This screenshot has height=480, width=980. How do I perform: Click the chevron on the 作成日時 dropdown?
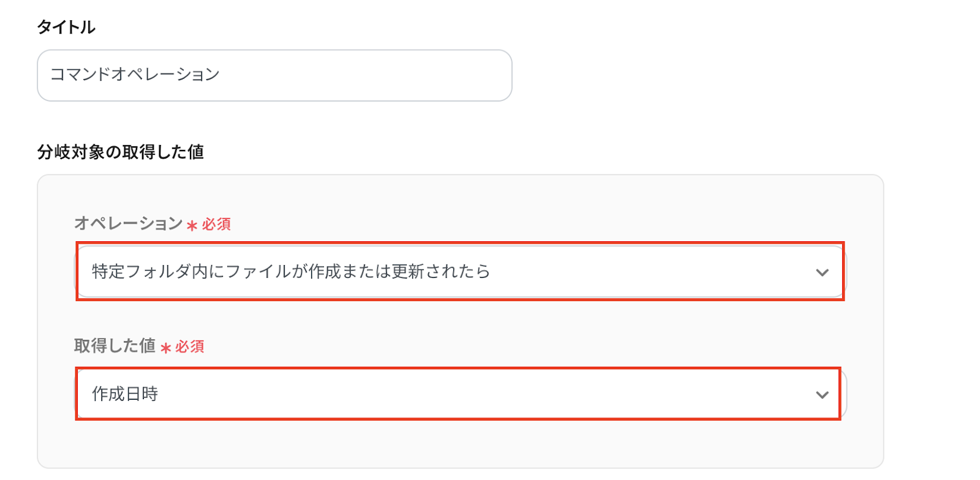pos(822,395)
